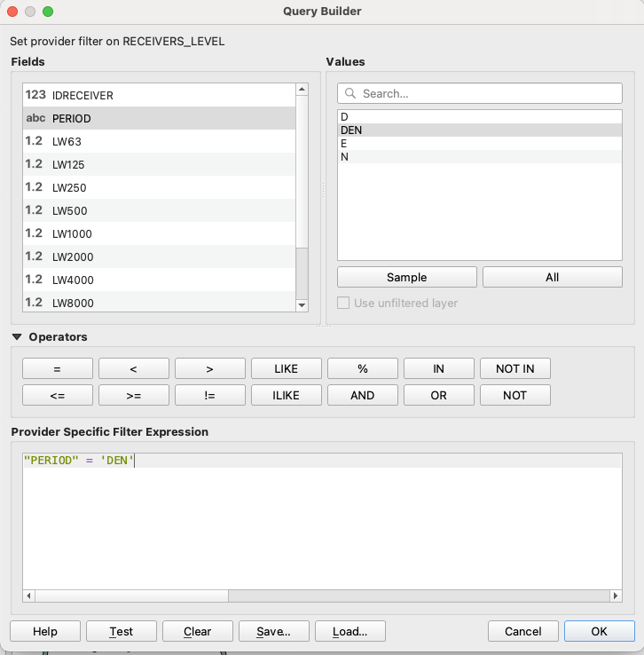Select the LW250 field
Screen dimensions: 644x655
(x=159, y=187)
